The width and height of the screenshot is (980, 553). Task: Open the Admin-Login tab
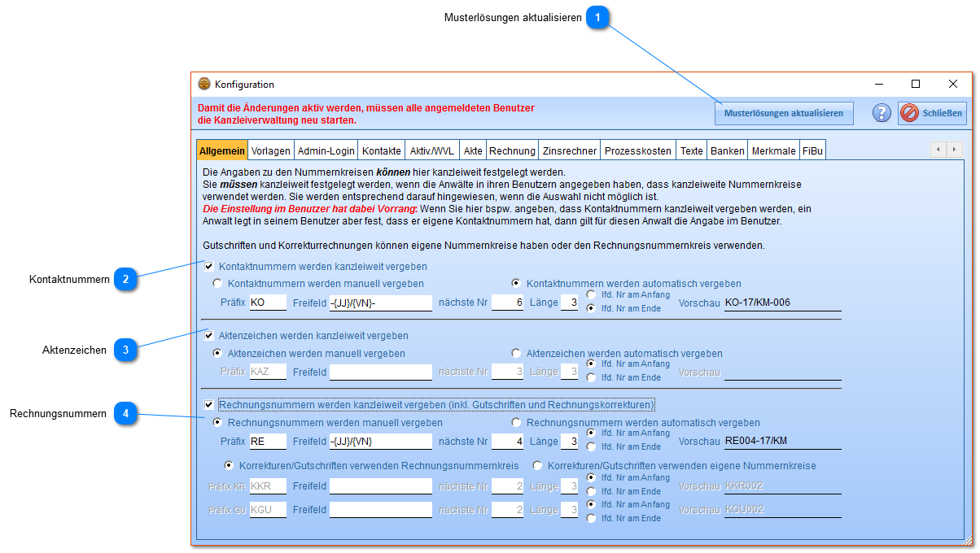(326, 150)
